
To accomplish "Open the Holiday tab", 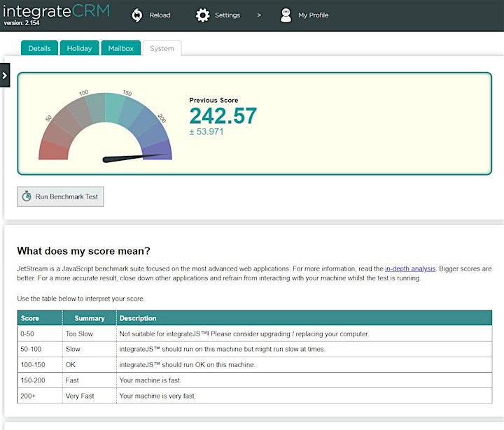I will (79, 48).
